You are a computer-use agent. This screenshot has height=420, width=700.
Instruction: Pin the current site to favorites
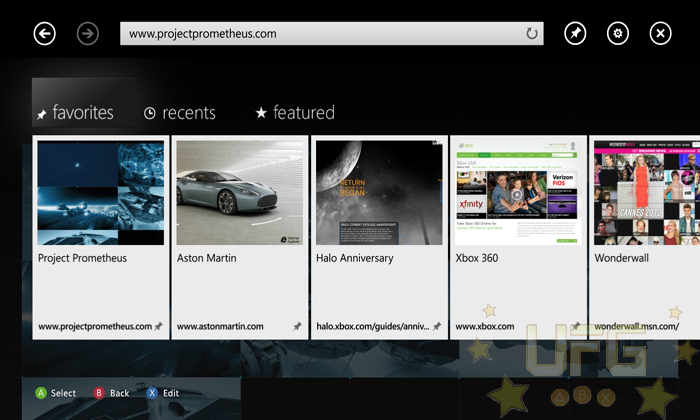(x=575, y=33)
